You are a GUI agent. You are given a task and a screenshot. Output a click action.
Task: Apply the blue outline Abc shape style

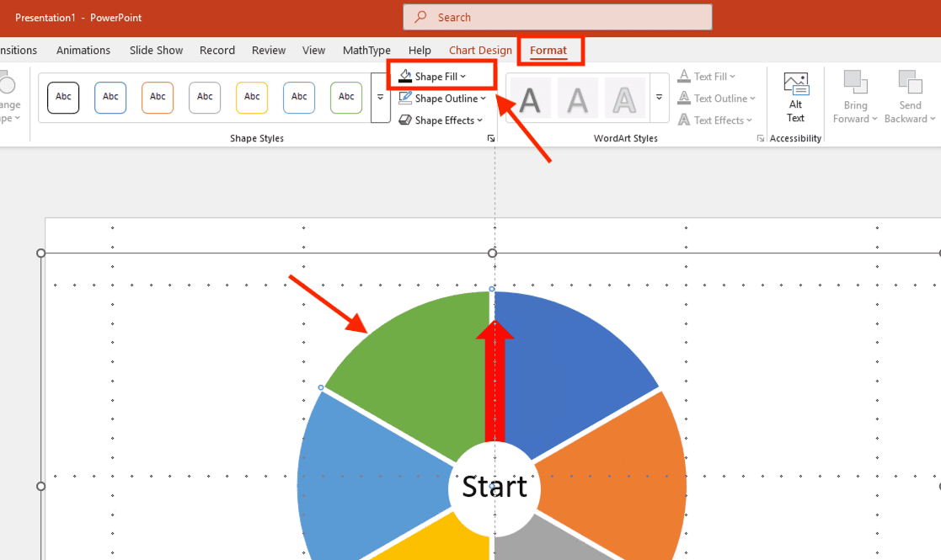[110, 98]
